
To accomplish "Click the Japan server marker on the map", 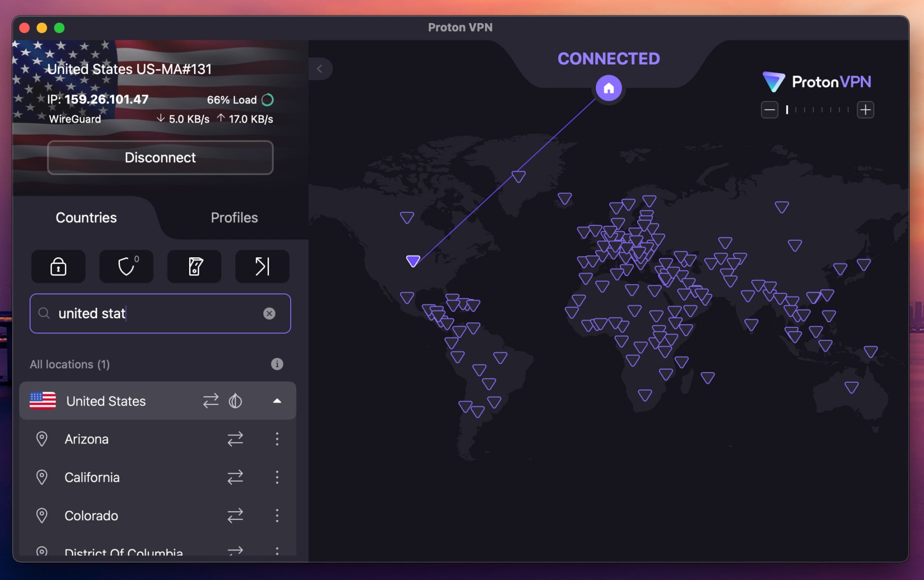I will 864,265.
